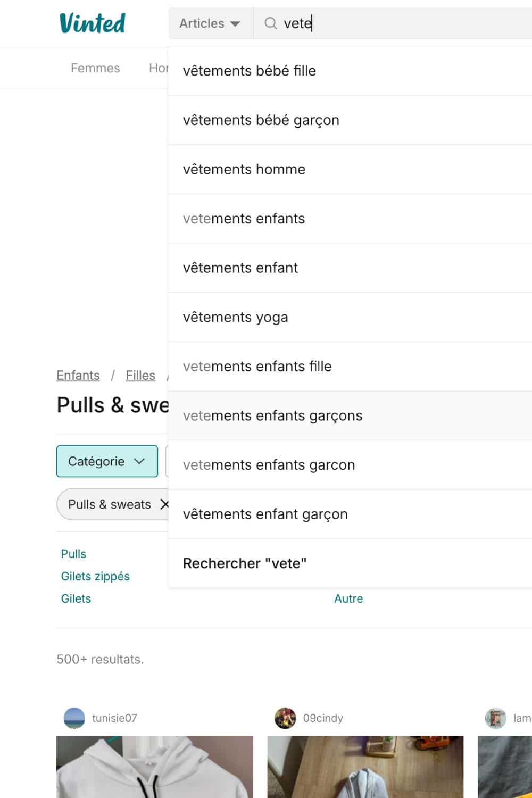Open the Articles search type dropdown
Viewport: 532px width, 798px height.
click(x=210, y=23)
